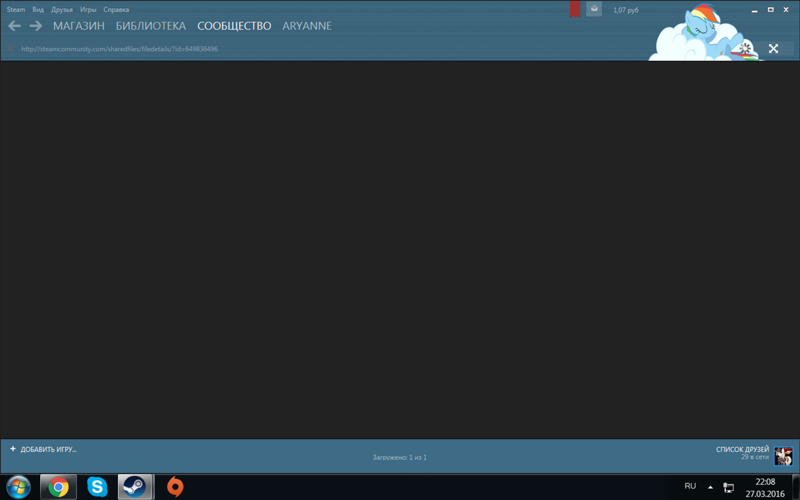The image size is (800, 500).
Task: Open Skype from the taskbar
Action: [x=97, y=487]
